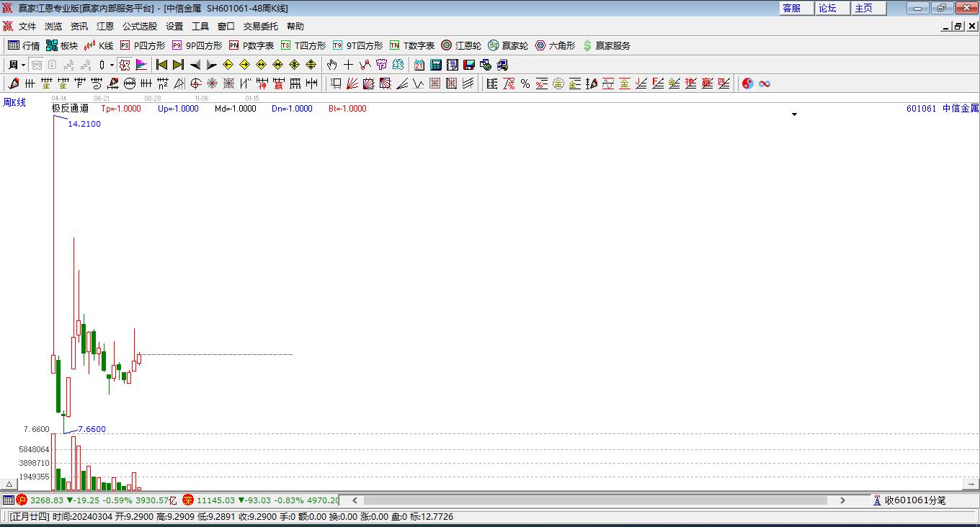This screenshot has height=527, width=980.
Task: Click the 客服 button
Action: (798, 8)
